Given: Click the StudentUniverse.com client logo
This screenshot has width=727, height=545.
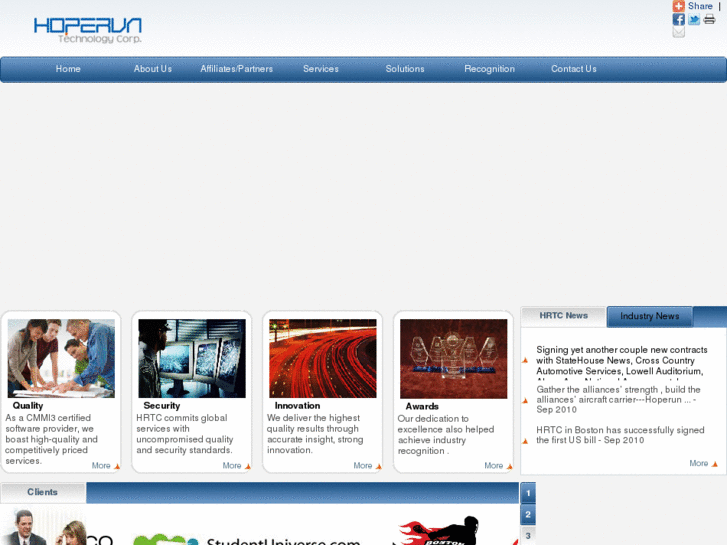Looking at the screenshot, I should 247,539.
